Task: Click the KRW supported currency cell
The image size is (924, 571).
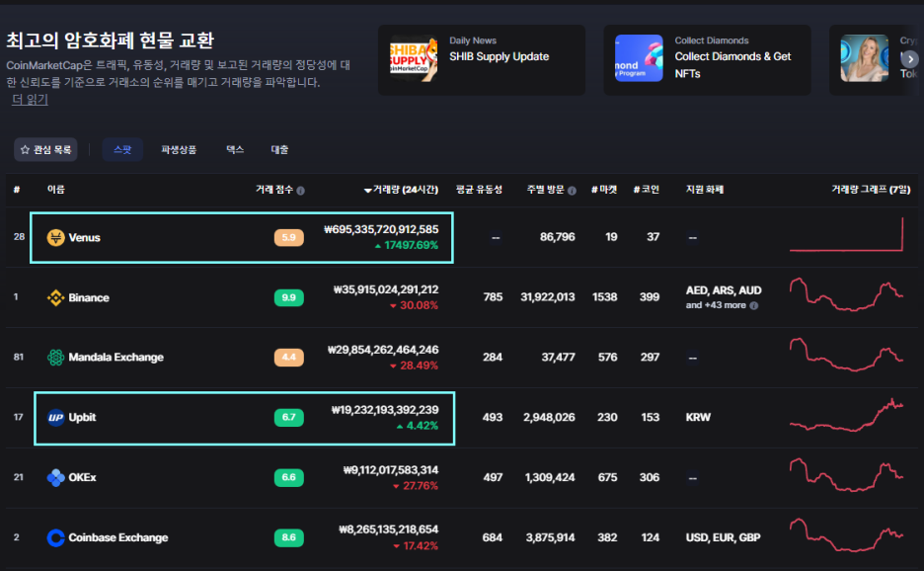Action: point(698,418)
